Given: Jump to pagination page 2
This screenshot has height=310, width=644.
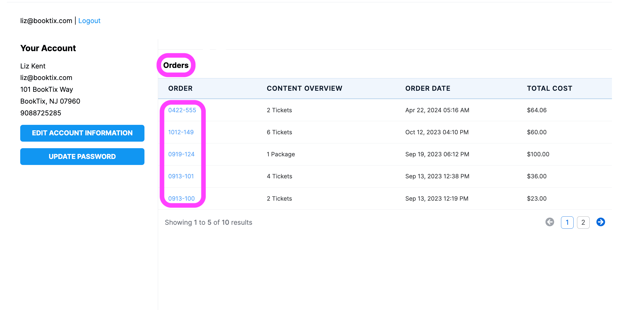Looking at the screenshot, I should click(x=583, y=222).
